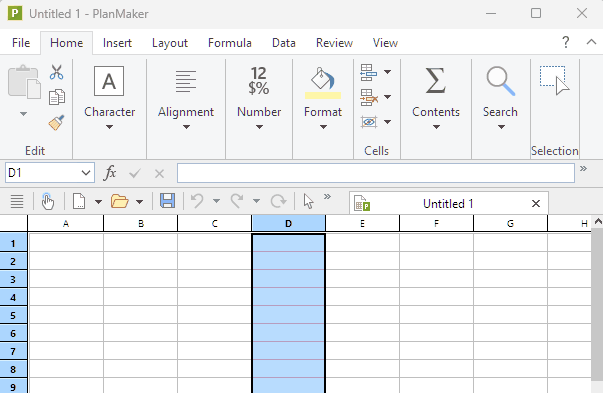Screen dimensions: 603x393
Task: Open the Number format button
Action: click(259, 98)
